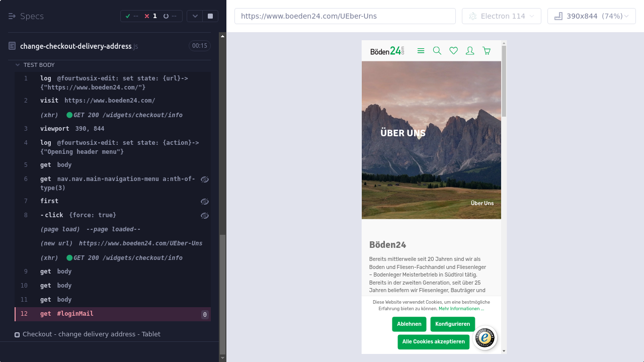Click the stop test run button
Viewport: 644px width, 362px height.
tap(210, 16)
